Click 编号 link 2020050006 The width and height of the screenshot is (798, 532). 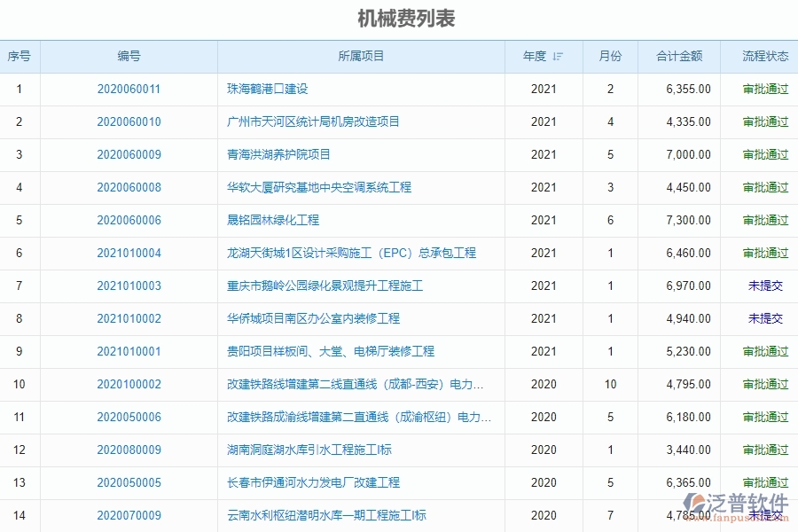(127, 417)
